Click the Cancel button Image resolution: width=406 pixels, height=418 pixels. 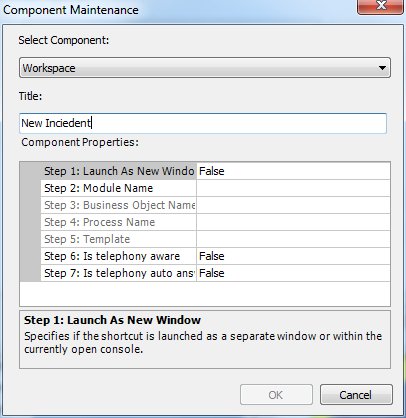[356, 395]
